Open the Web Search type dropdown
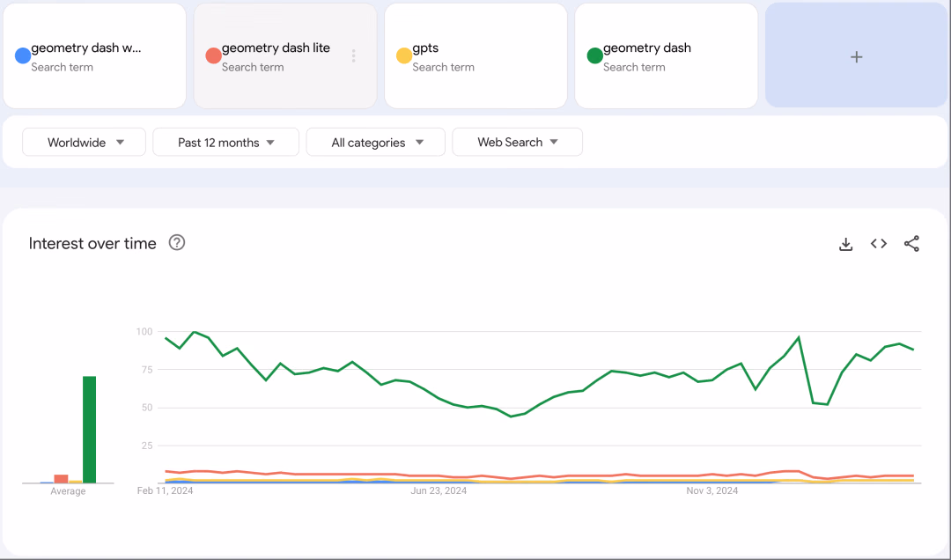The height and width of the screenshot is (560, 951). click(x=518, y=142)
